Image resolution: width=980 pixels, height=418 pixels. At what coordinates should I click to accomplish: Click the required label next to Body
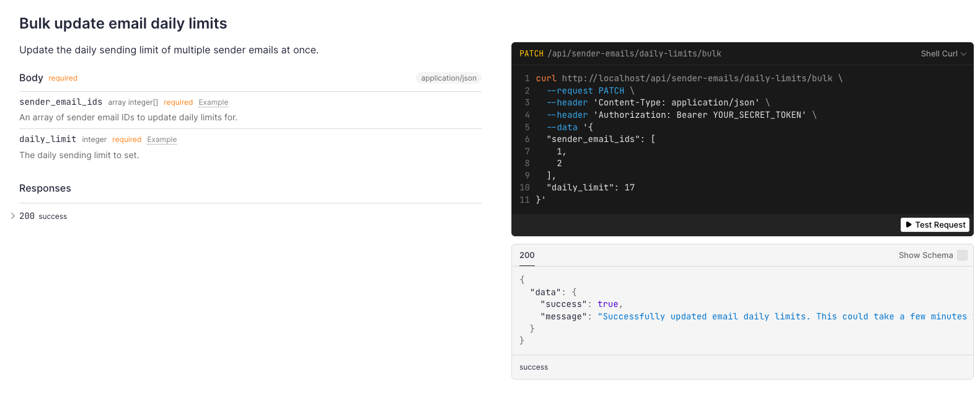pos(63,78)
